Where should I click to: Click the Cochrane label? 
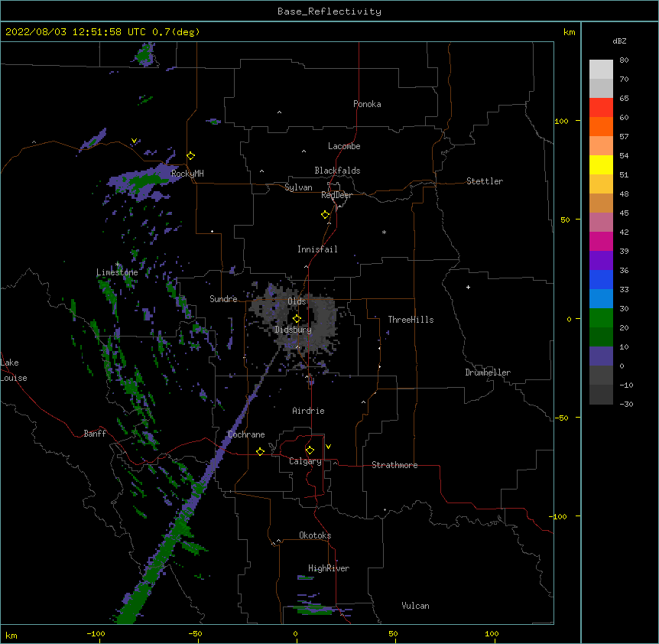pyautogui.click(x=246, y=434)
